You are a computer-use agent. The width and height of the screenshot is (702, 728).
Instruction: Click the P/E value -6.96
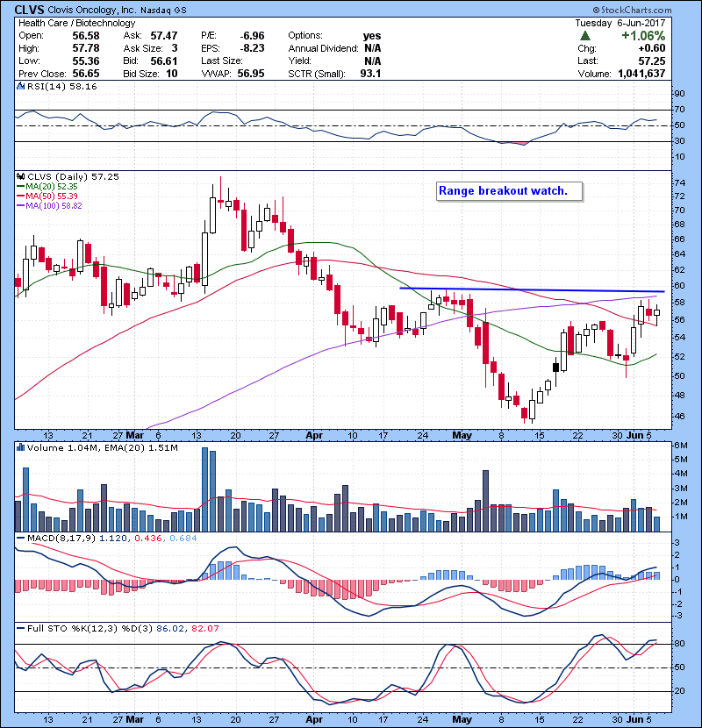[x=252, y=36]
